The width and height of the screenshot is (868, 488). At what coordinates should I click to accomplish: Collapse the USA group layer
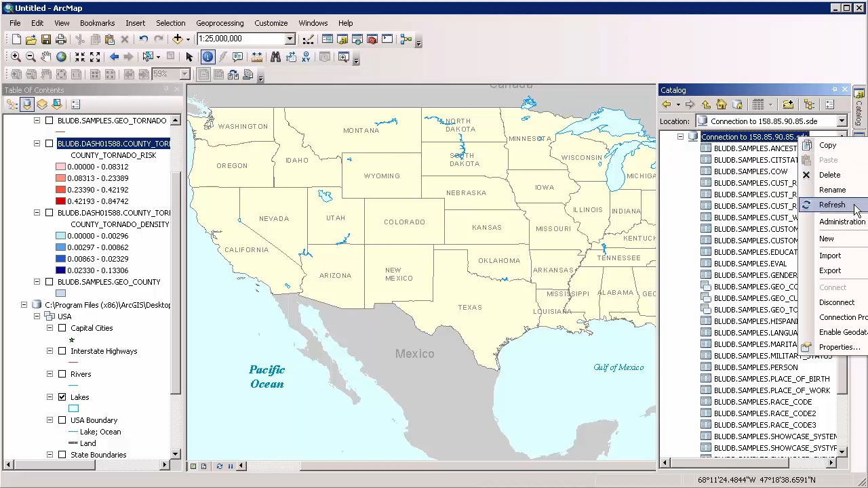(37, 317)
